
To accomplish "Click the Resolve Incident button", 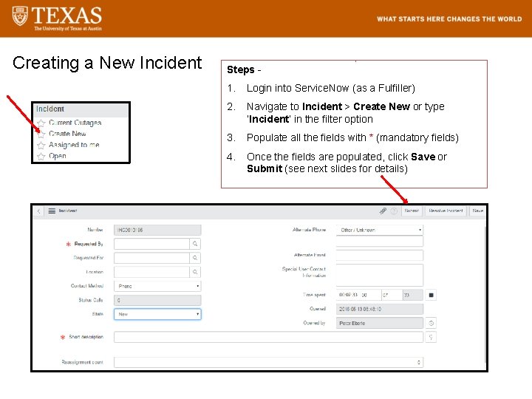I will [446, 211].
